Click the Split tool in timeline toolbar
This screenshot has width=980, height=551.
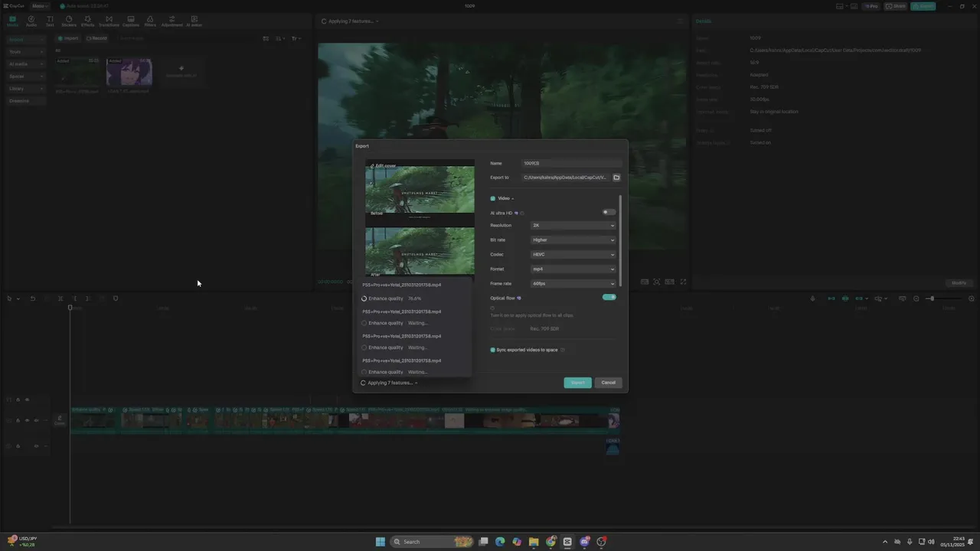(x=60, y=298)
